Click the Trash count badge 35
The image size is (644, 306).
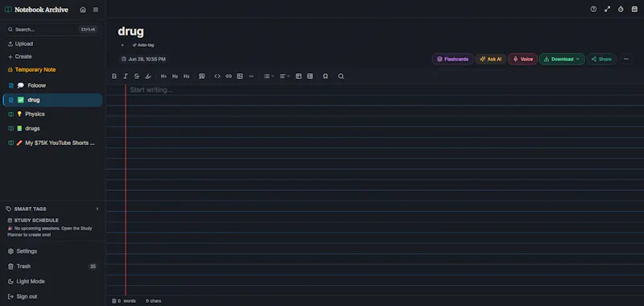coord(93,267)
